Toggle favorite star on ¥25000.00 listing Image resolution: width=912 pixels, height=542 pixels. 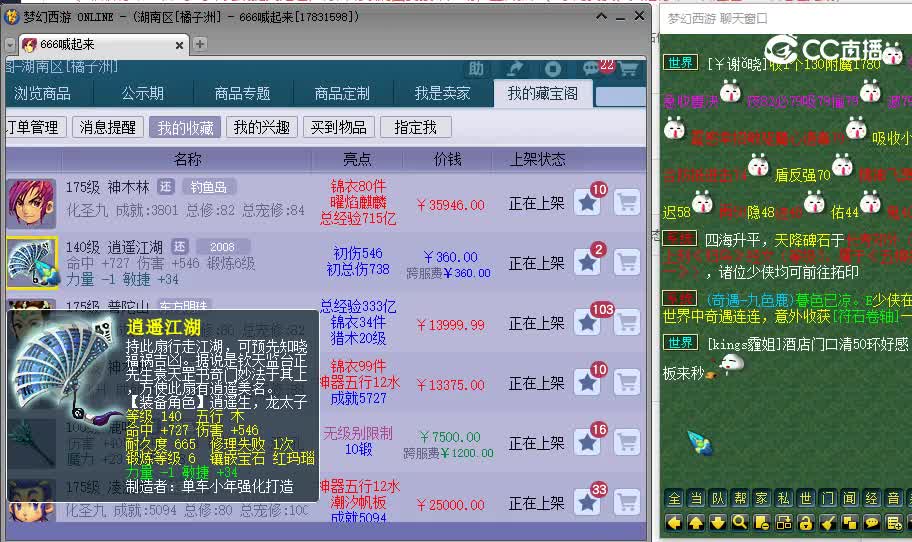587,502
